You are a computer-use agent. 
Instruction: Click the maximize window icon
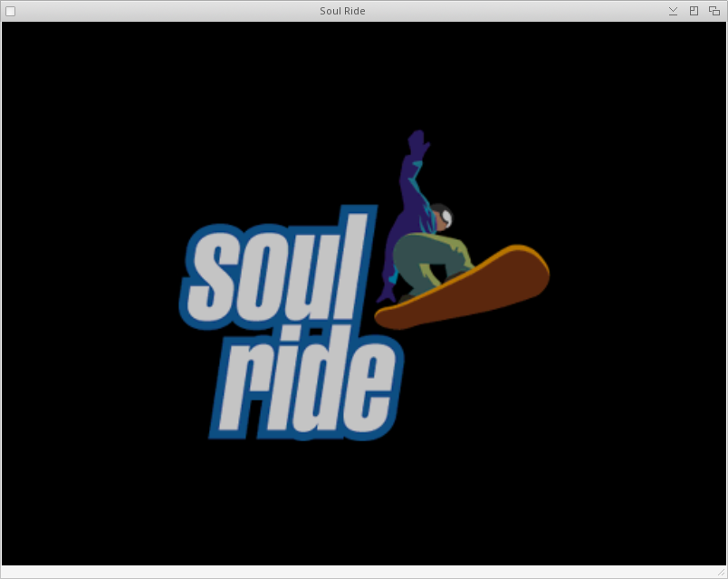694,11
